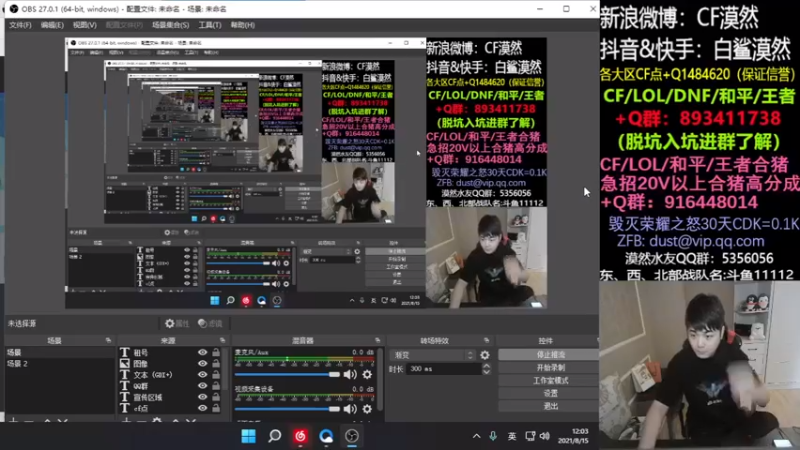Toggle the lock on the 图像 source
The width and height of the screenshot is (800, 450).
pos(216,364)
